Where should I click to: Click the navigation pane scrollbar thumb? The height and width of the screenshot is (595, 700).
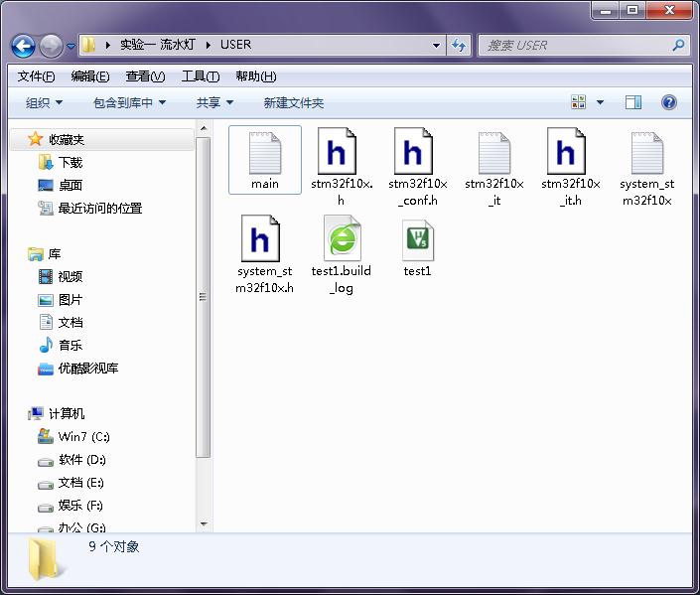204,297
